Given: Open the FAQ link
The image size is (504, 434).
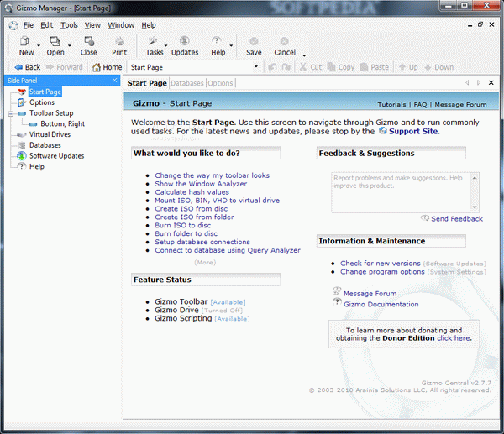Looking at the screenshot, I should (420, 105).
